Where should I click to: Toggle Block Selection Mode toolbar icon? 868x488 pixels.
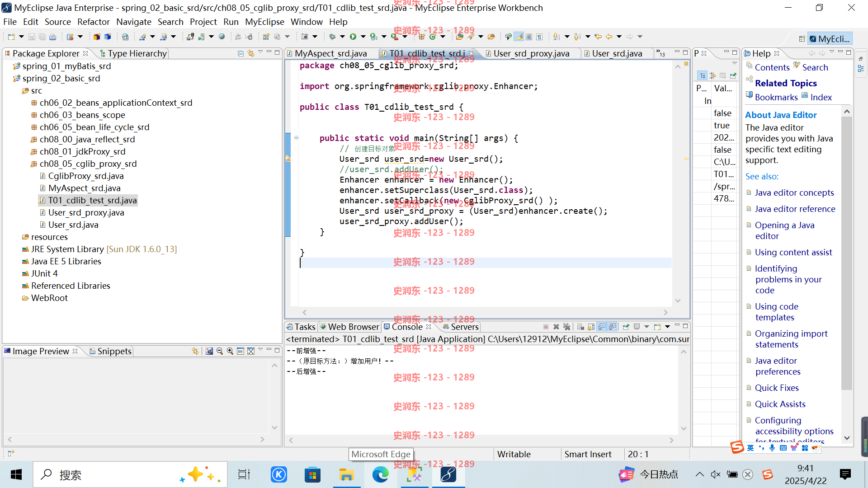pos(529,37)
